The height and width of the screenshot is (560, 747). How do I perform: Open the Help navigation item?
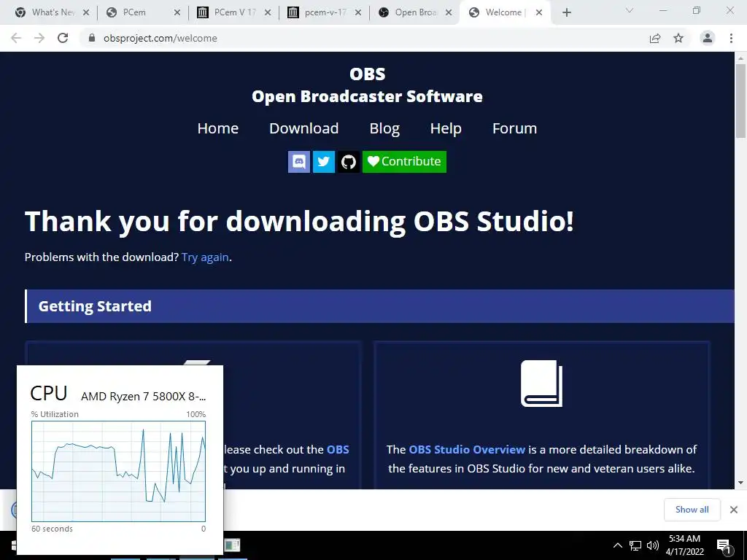[x=446, y=128]
